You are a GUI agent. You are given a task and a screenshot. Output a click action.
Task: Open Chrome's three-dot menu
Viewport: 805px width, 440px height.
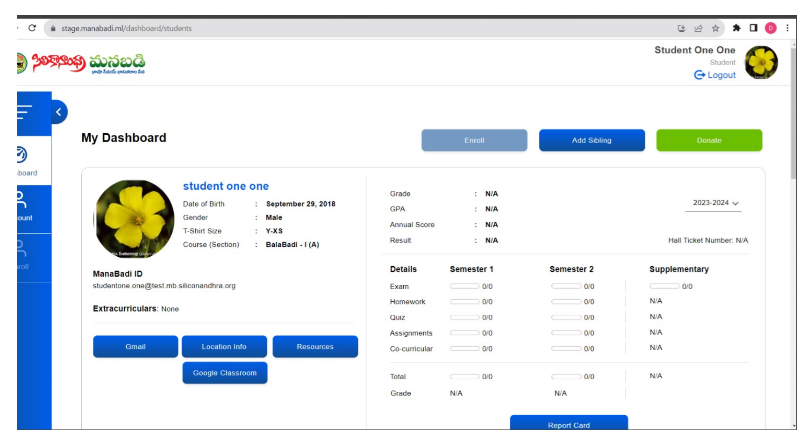pos(789,28)
